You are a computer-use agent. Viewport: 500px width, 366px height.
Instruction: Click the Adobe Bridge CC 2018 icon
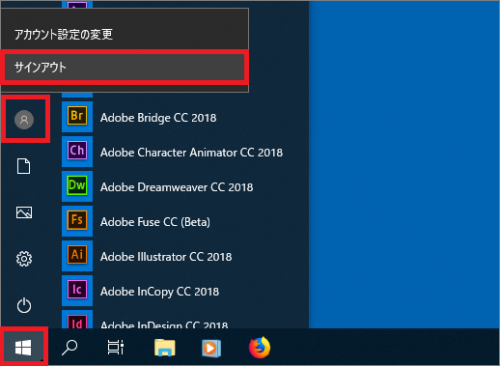click(x=77, y=116)
